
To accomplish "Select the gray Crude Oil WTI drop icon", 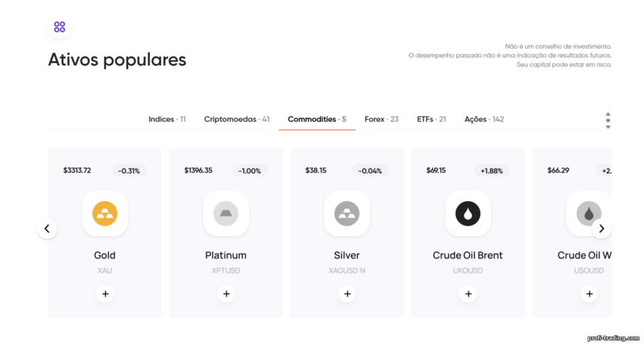I will (588, 213).
